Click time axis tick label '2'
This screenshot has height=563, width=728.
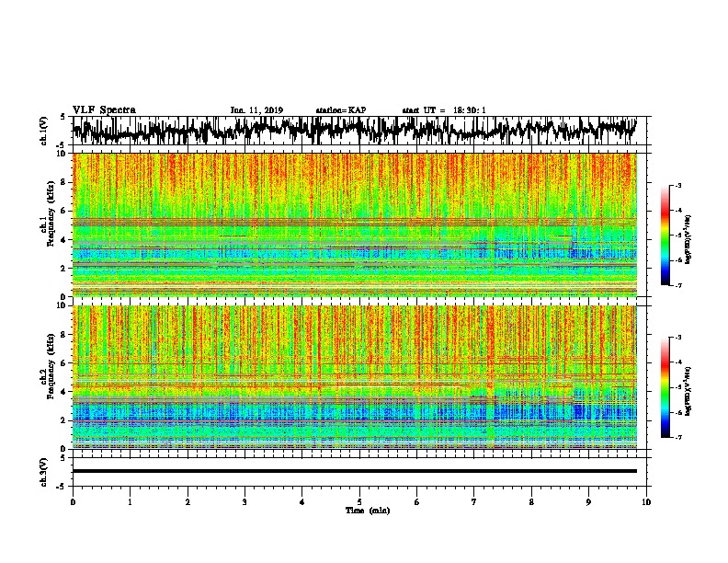coord(188,502)
